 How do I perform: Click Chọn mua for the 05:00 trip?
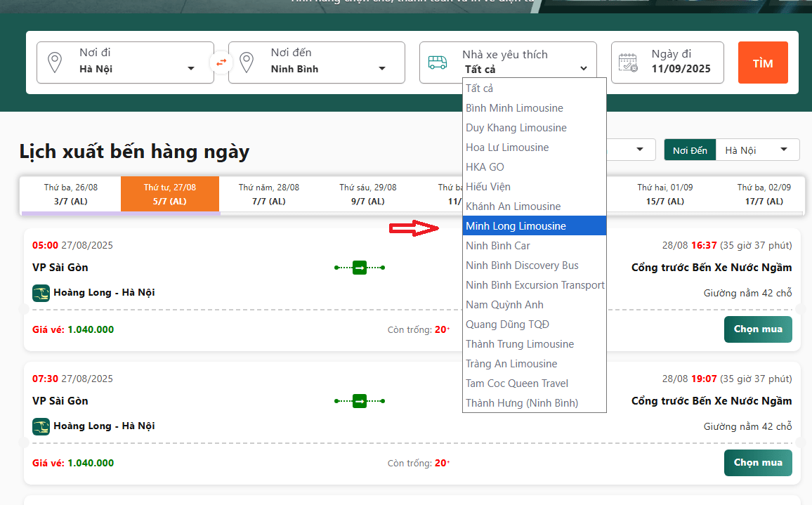pos(757,329)
